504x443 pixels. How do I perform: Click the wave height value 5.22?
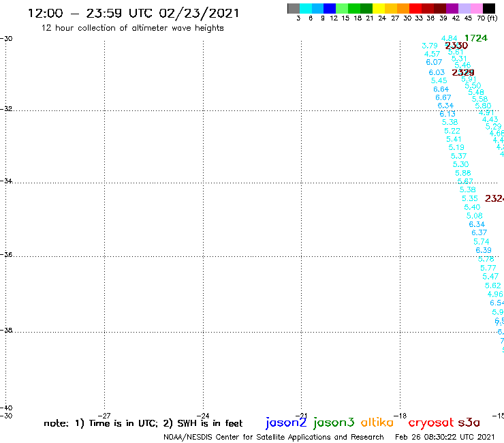[x=452, y=131]
